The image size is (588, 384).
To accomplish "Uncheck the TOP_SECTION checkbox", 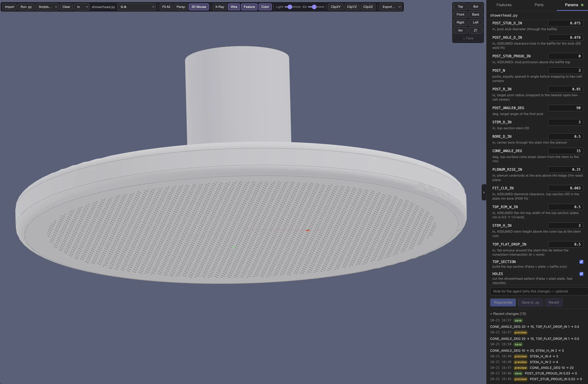I will 581,262.
